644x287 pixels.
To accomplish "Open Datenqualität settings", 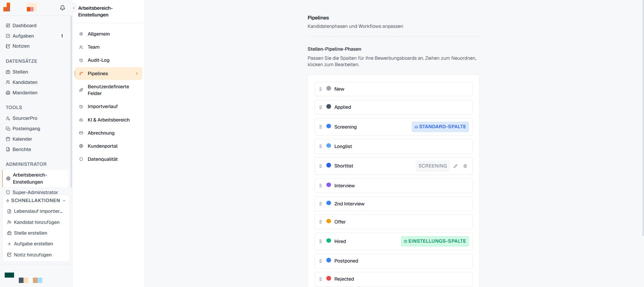I will (x=108, y=159).
